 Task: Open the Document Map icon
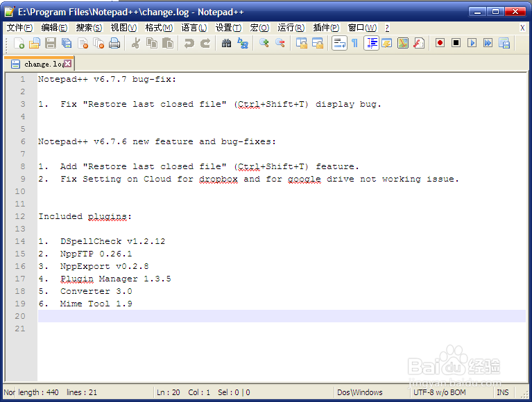pos(403,43)
